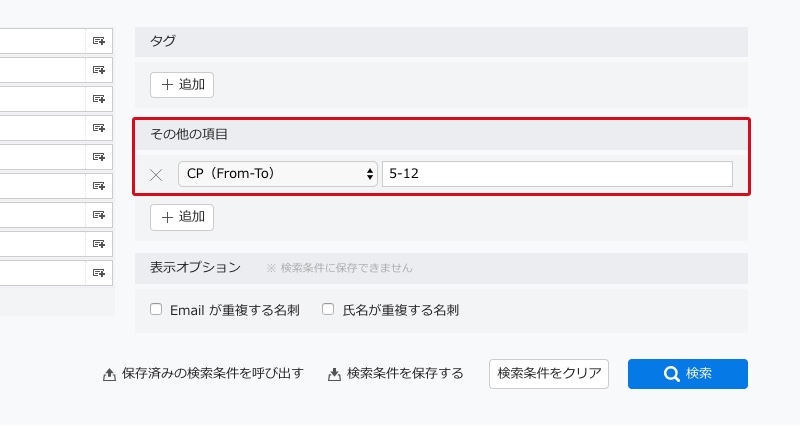Viewport: 800px width, 427px height.
Task: Click the list-add icon on the fourth field row
Action: pyautogui.click(x=99, y=128)
